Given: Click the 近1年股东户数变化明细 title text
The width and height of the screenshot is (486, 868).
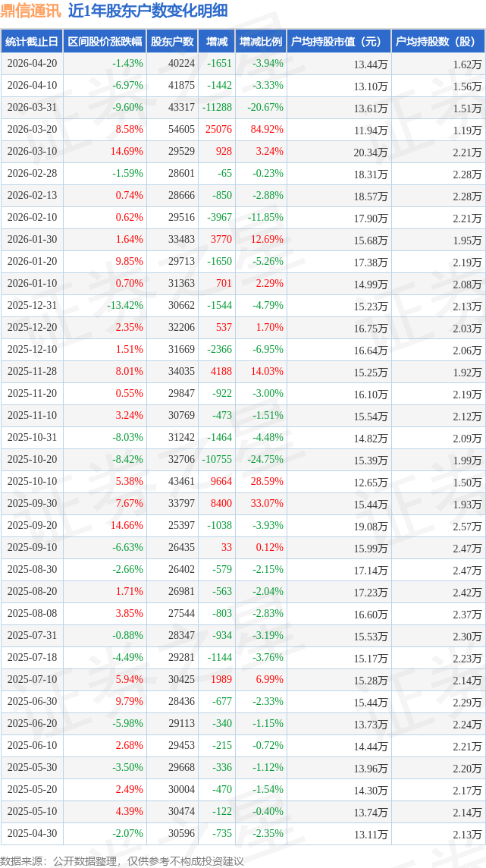Looking at the screenshot, I should coord(148,11).
